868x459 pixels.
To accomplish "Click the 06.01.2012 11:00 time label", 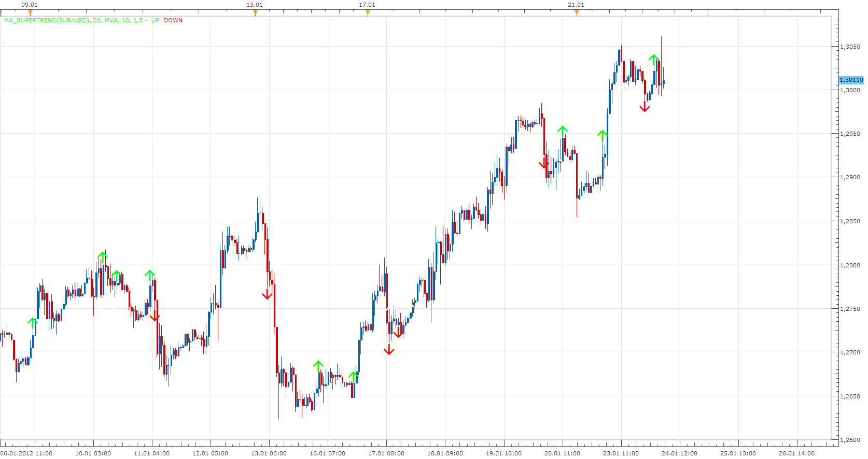I will [26, 453].
